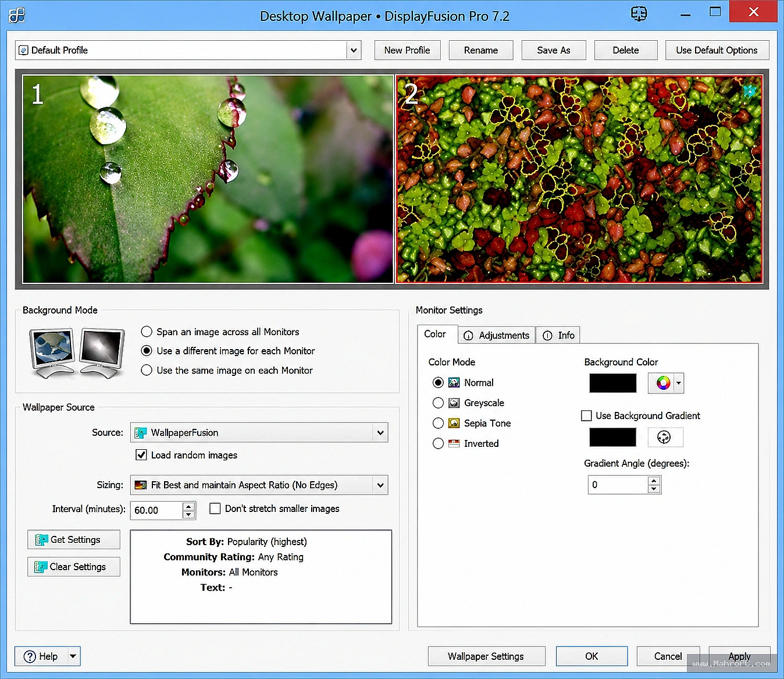Click the Normal color mode icon
This screenshot has width=784, height=679.
click(454, 383)
